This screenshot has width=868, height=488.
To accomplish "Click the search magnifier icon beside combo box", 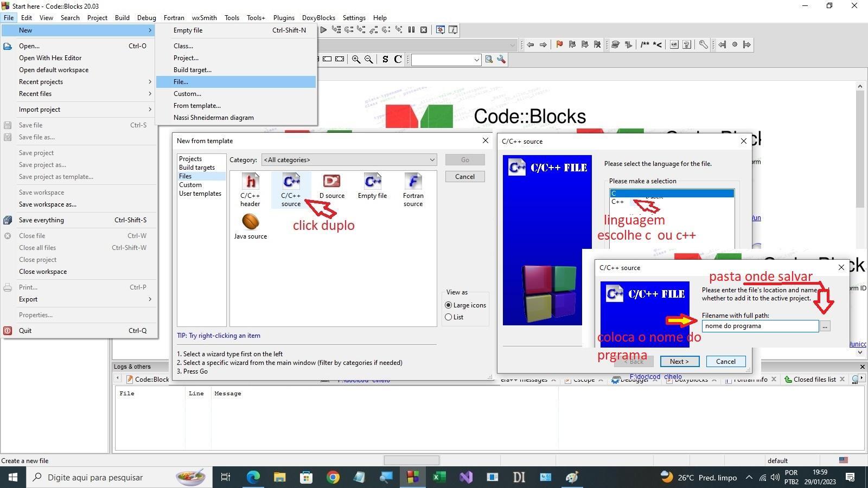I will (489, 59).
